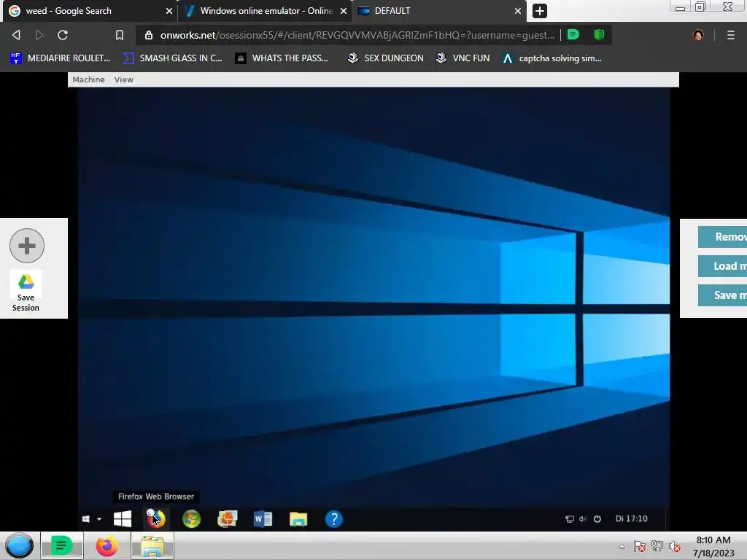The image size is (747, 560).
Task: Click the host muted volume icon
Action: click(x=675, y=546)
